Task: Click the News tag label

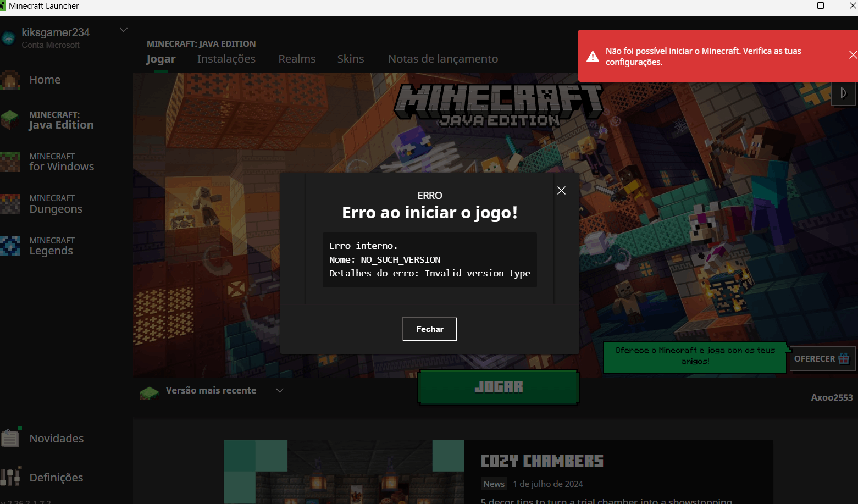Action: click(494, 484)
